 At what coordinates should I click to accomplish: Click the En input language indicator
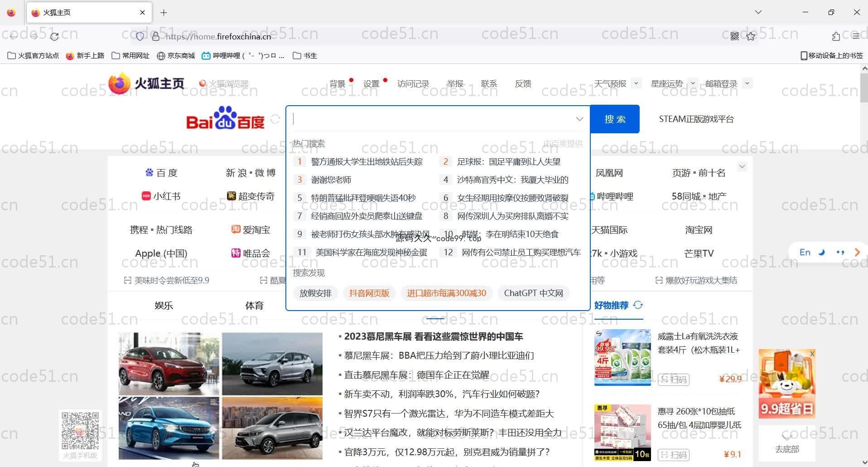tap(805, 252)
